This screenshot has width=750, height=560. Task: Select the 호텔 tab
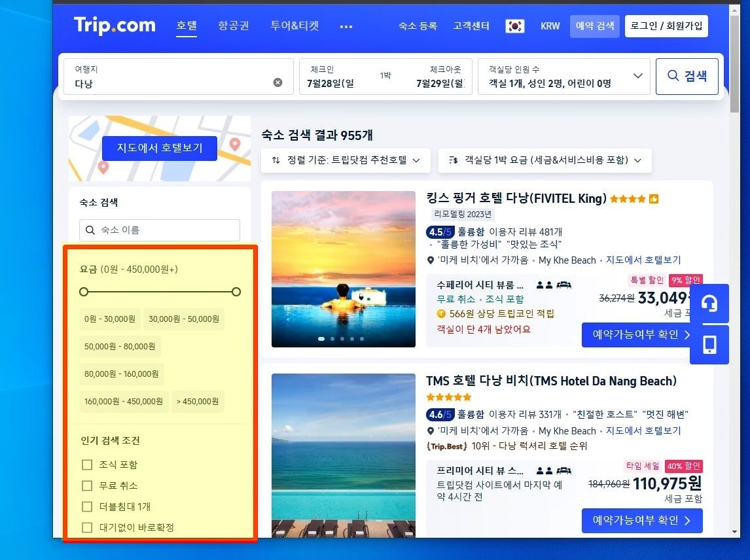pyautogui.click(x=186, y=26)
